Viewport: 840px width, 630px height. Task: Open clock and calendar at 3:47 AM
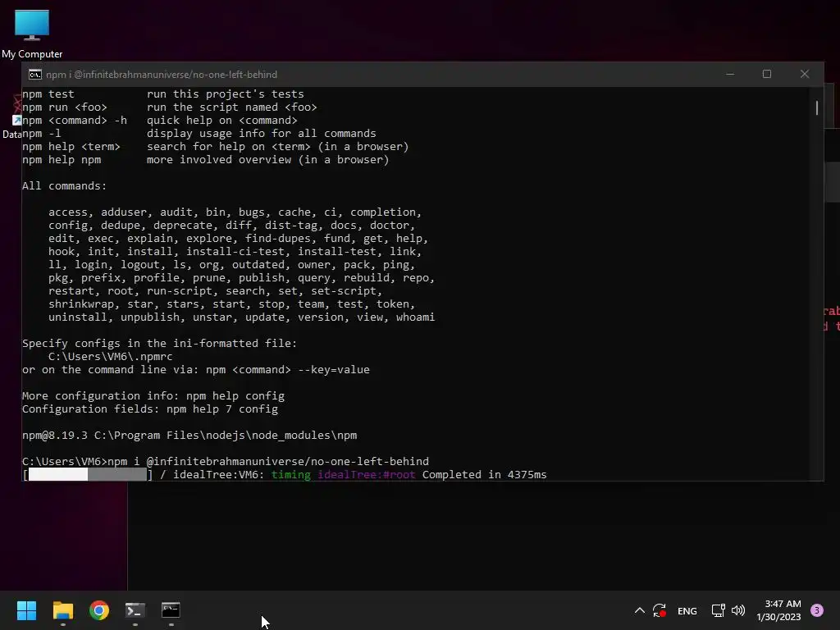tap(779, 610)
